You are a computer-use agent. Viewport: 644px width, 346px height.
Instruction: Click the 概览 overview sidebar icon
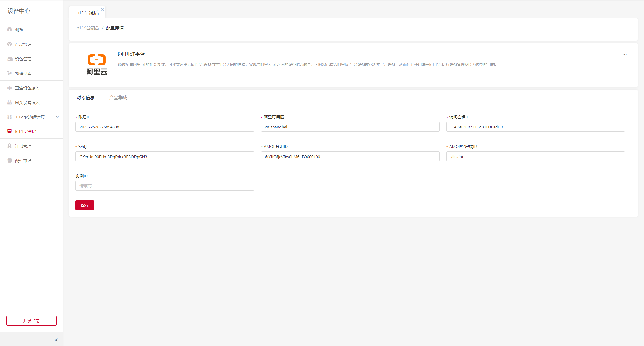(10, 29)
